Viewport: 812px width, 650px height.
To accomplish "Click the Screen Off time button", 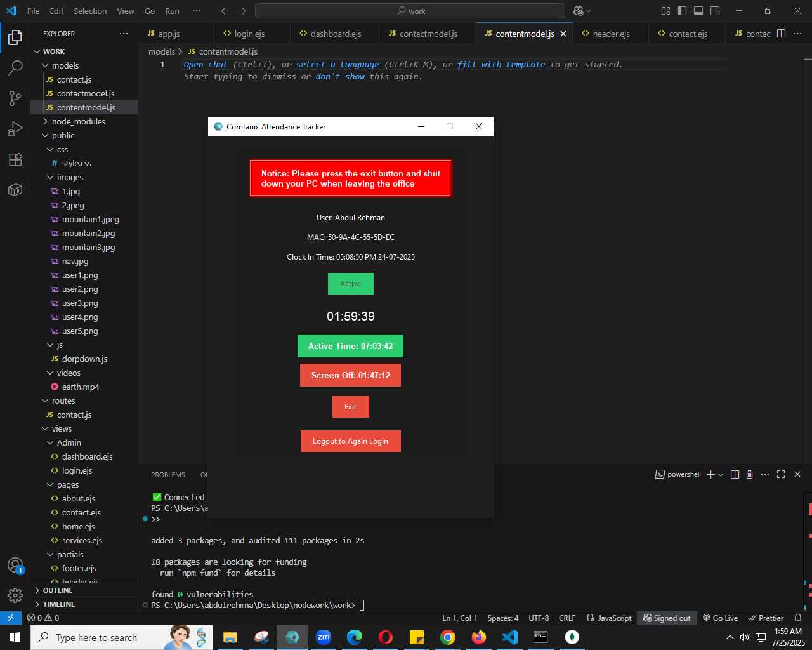I will [x=350, y=375].
